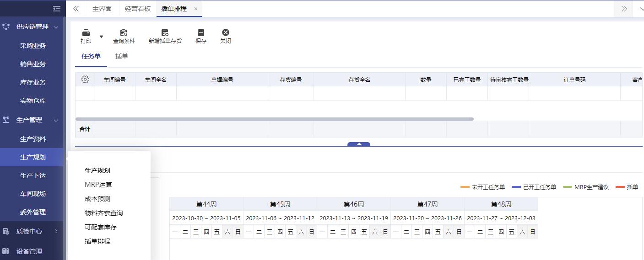This screenshot has width=644, height=260.
Task: Click 新增插单存货 add inventory icon
Action: click(x=165, y=33)
